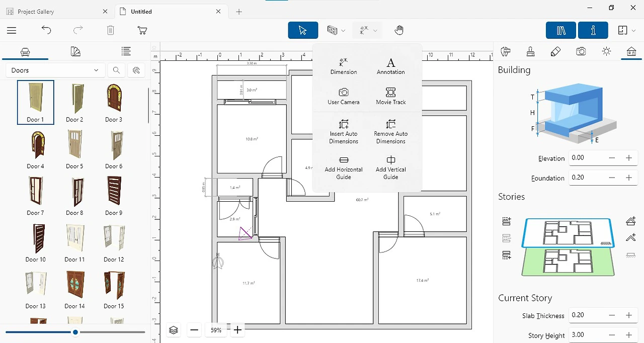This screenshot has height=343, width=644.
Task: Pick Door 3 arched door
Action: coord(114,102)
